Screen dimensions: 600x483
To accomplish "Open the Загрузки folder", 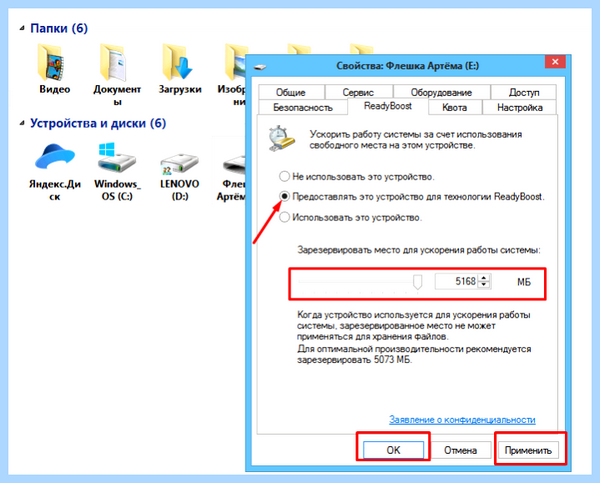I will pos(180,69).
